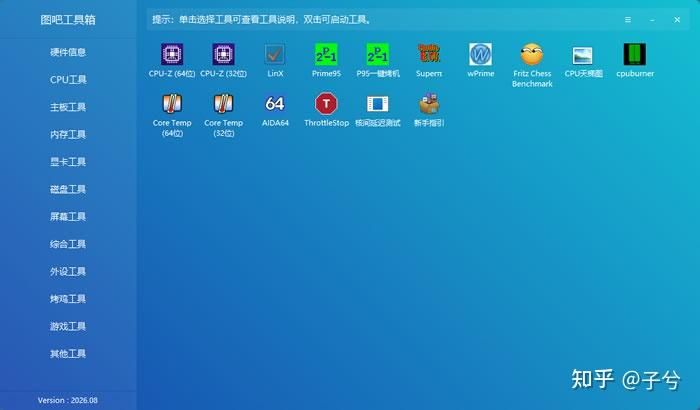Select the Prime95 tool icon
The height and width of the screenshot is (410, 700).
point(326,54)
